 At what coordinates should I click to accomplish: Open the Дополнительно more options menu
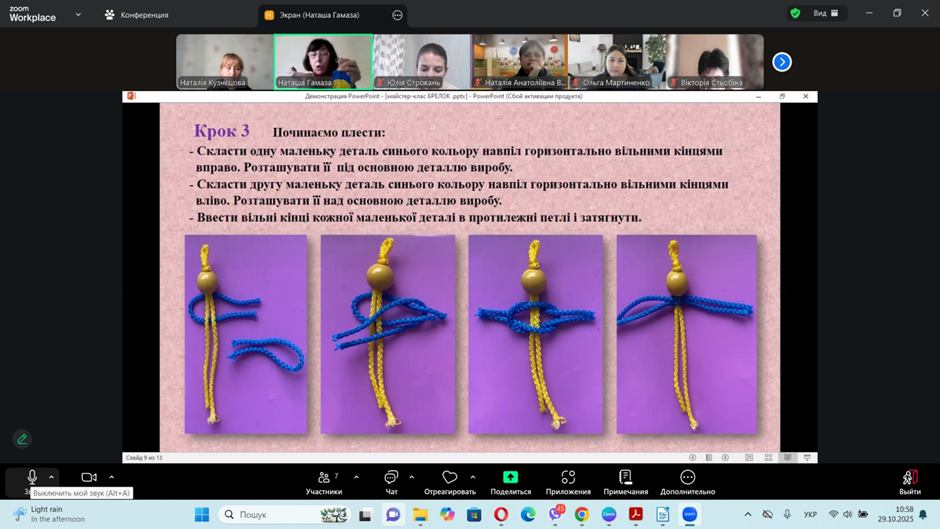(687, 481)
